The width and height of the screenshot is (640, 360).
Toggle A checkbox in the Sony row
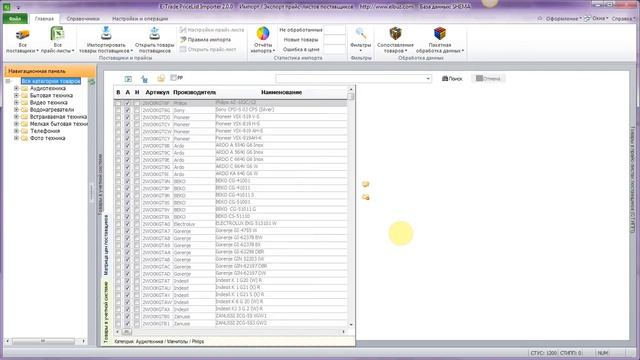(x=127, y=110)
